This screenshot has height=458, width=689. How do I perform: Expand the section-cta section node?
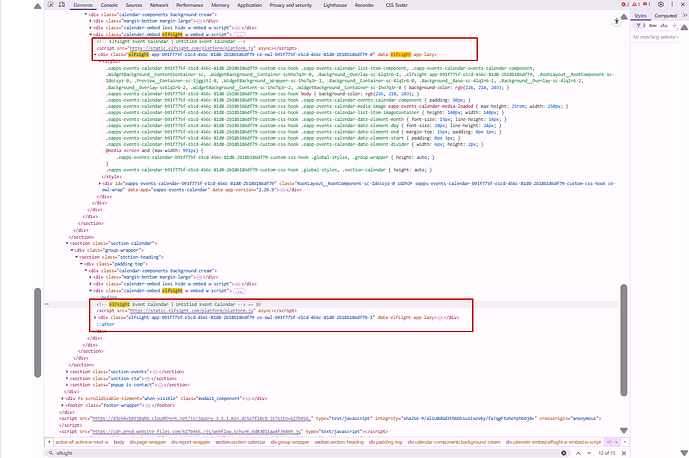pyautogui.click(x=67, y=378)
